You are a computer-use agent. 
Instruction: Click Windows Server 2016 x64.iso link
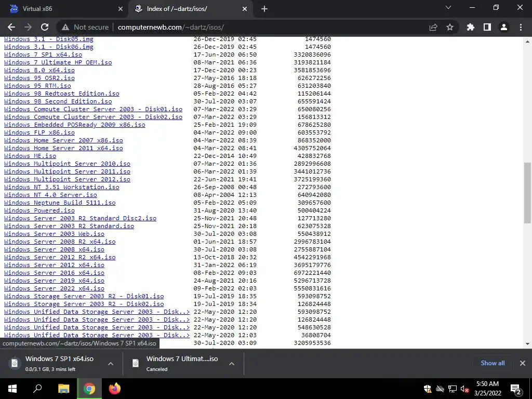tap(54, 273)
